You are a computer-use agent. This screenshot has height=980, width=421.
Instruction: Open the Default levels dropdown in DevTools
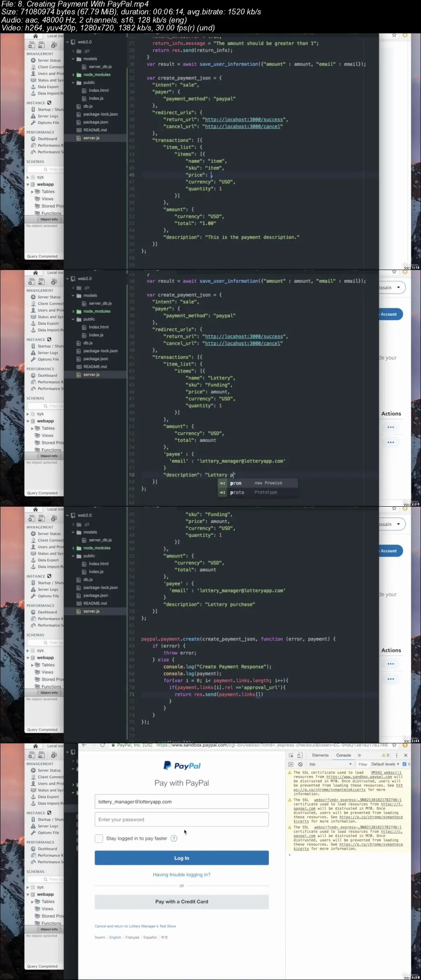tap(385, 764)
